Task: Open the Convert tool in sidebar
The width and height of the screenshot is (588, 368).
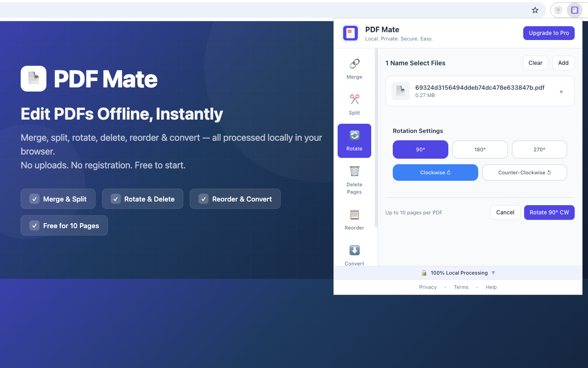Action: [x=354, y=256]
